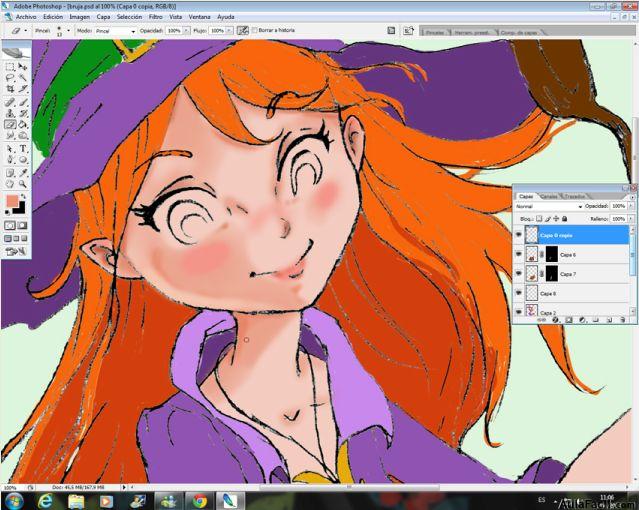Open the Archivo menu
639x510 pixels.
(26, 17)
